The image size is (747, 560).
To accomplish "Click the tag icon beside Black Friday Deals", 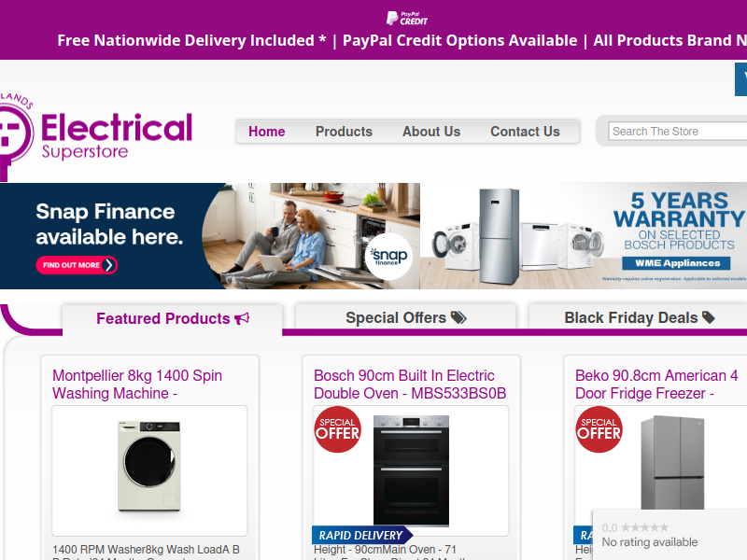I will point(709,317).
